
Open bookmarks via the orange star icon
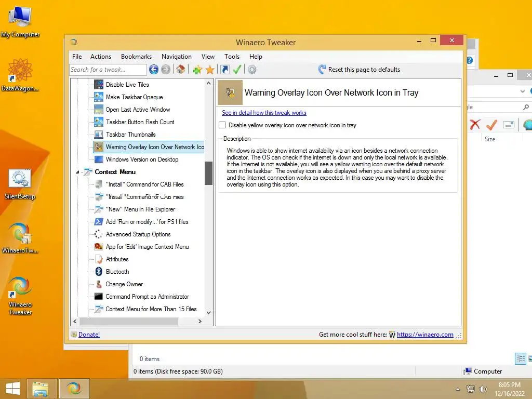click(x=210, y=70)
